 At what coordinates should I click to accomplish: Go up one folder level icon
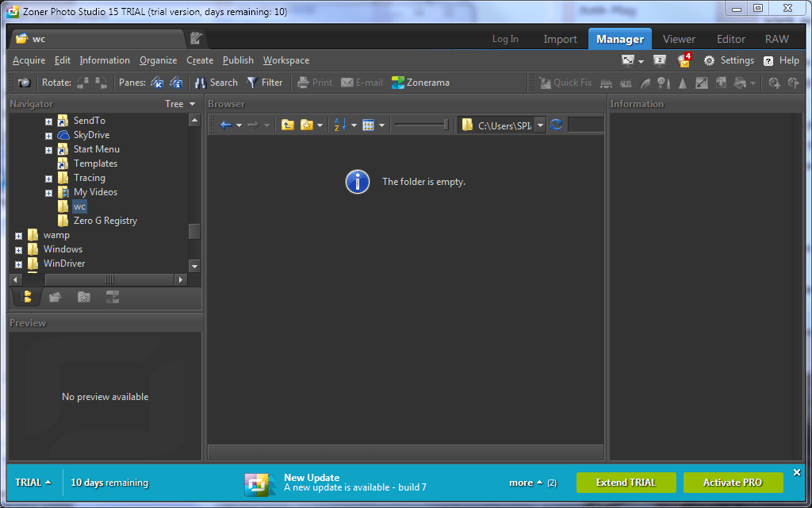point(287,125)
